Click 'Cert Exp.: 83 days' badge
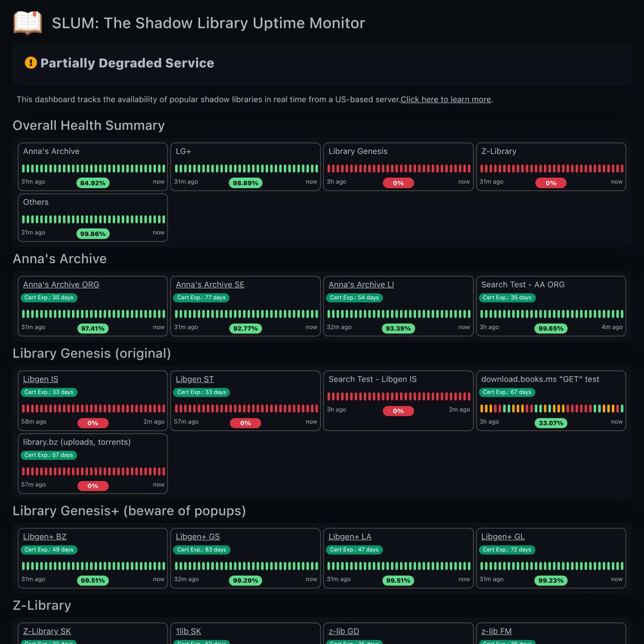This screenshot has width=644, height=644. (x=202, y=550)
